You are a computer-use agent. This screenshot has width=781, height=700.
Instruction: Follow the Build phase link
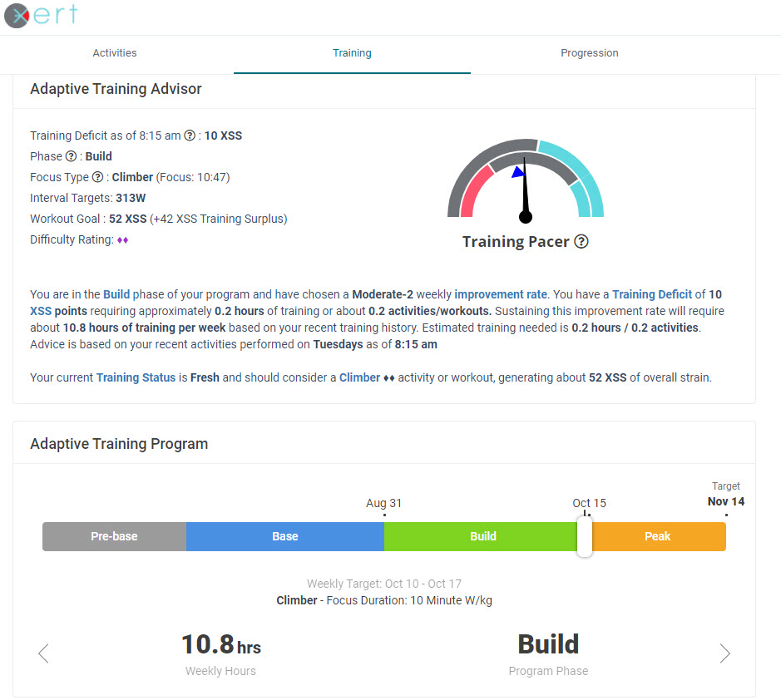coord(116,293)
